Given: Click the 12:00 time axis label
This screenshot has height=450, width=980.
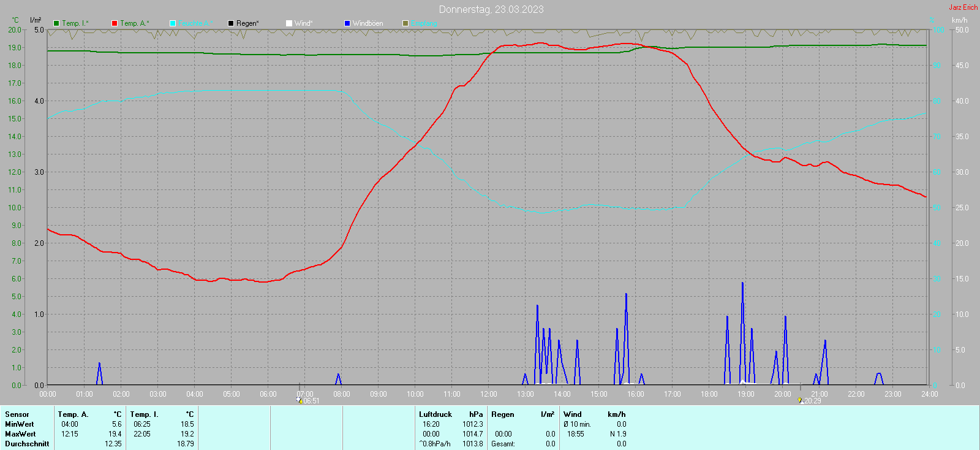Looking at the screenshot, I should pyautogui.click(x=489, y=394).
